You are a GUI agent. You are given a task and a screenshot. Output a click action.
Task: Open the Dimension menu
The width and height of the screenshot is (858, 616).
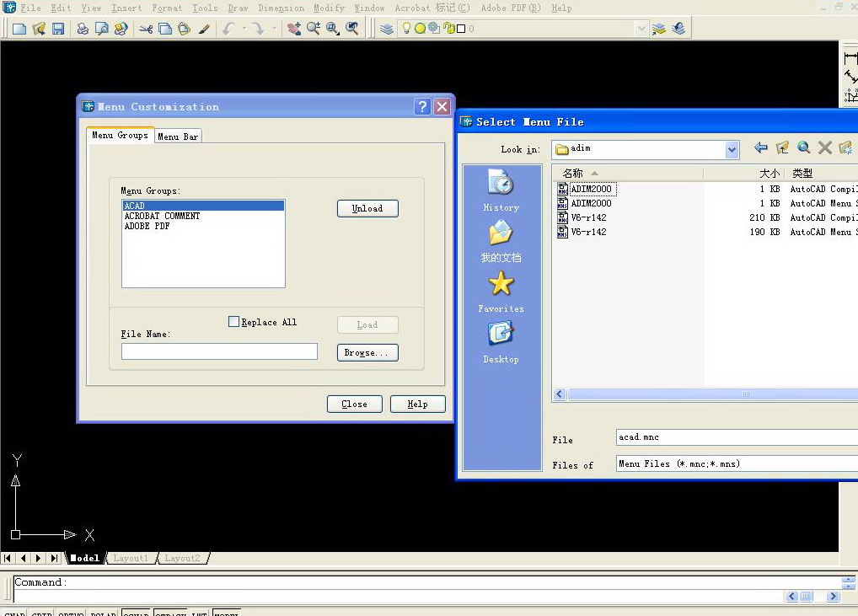282,8
